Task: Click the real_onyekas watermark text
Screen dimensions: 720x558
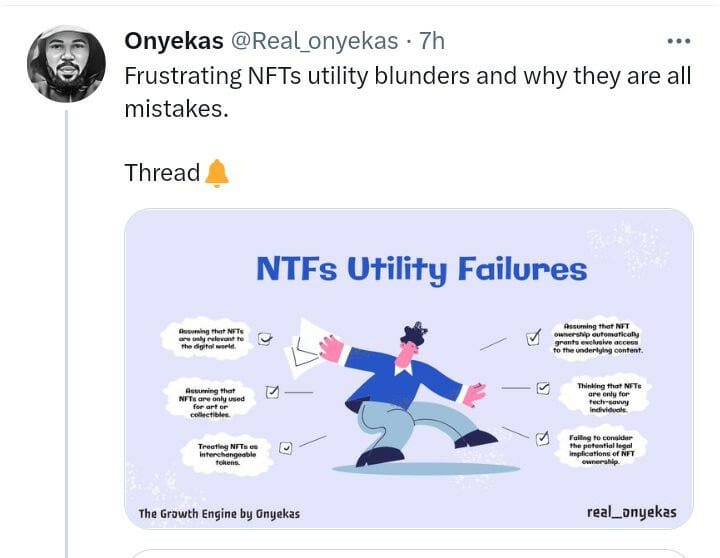Action: coord(630,512)
